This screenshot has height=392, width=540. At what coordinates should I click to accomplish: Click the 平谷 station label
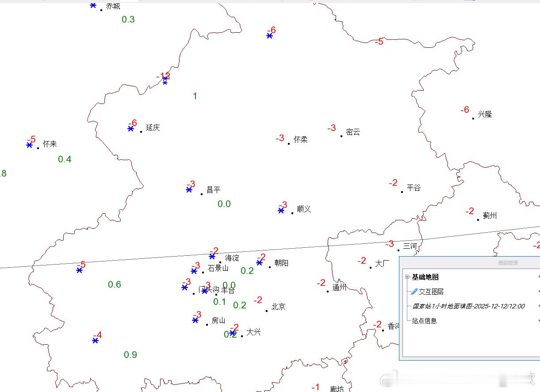pyautogui.click(x=414, y=188)
